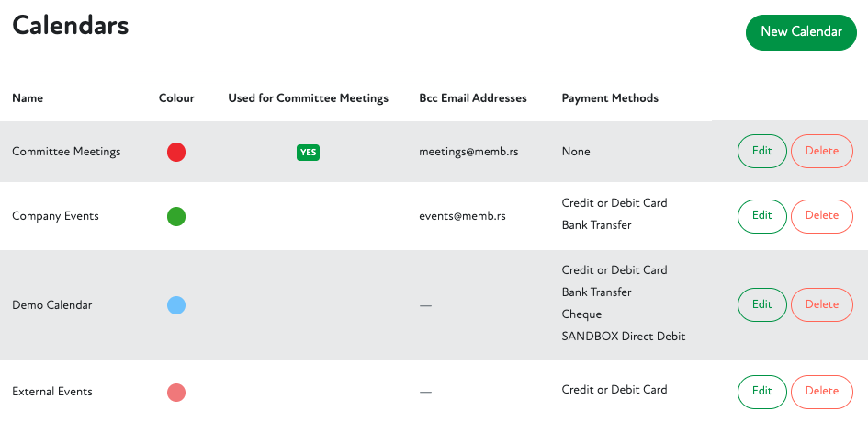Image resolution: width=868 pixels, height=423 pixels.
Task: Click the events@memb.rs email address
Action: 462,216
